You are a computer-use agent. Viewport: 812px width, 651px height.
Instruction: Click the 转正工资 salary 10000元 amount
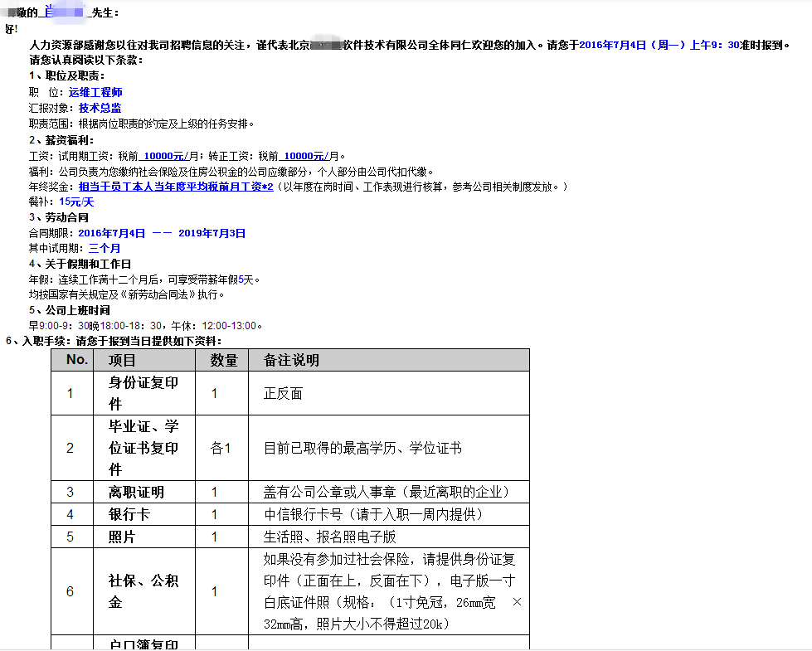click(x=304, y=155)
